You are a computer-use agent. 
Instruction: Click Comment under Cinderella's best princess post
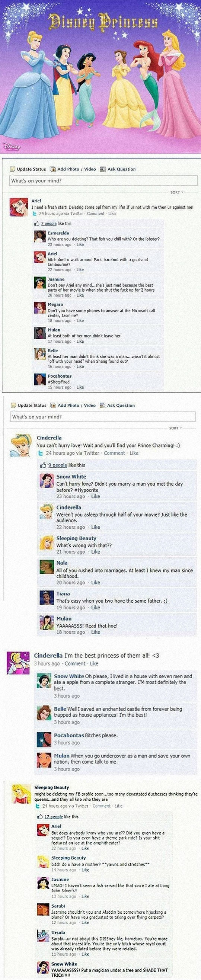(x=75, y=663)
